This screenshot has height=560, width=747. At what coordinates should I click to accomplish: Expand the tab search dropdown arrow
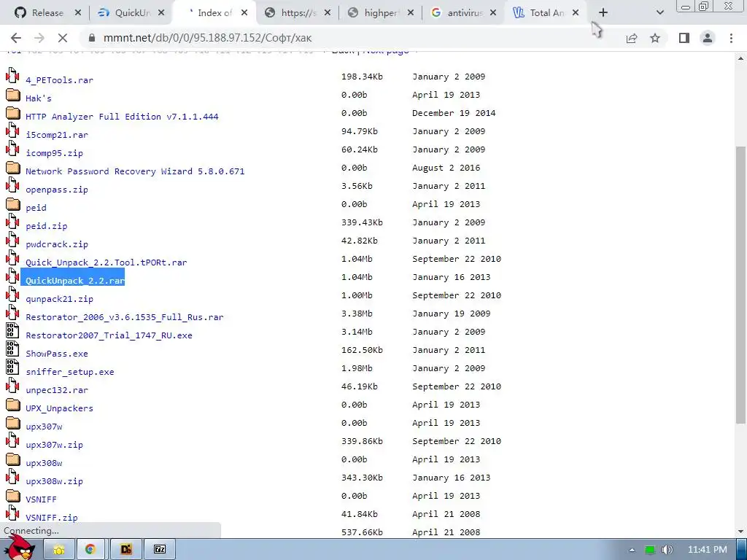[659, 13]
